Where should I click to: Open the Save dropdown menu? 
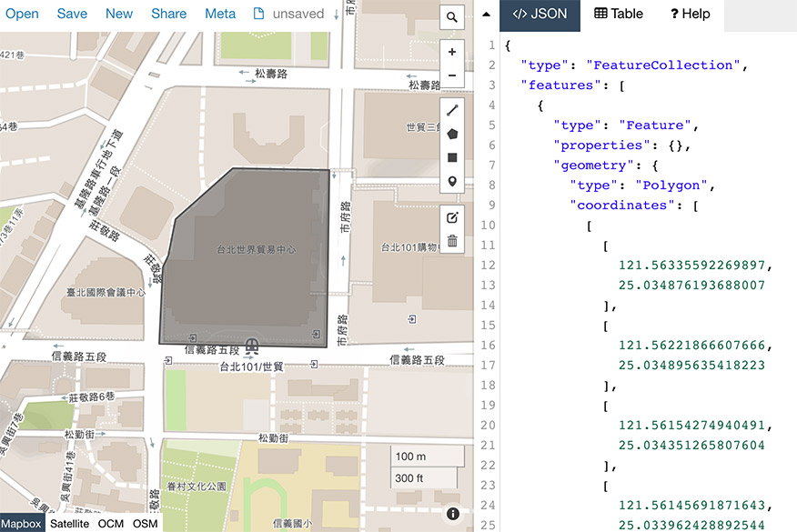pos(72,14)
